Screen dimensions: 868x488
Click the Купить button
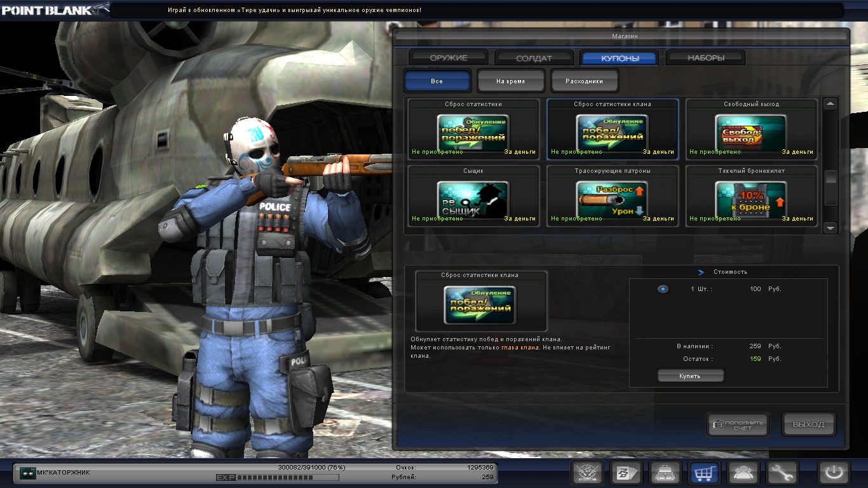(x=690, y=376)
